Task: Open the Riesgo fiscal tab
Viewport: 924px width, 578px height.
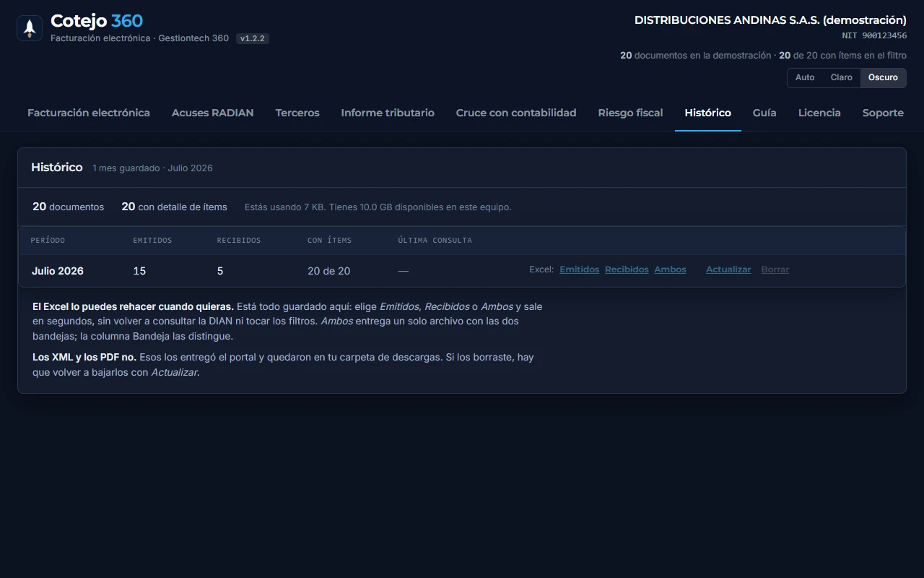Action: [x=631, y=113]
